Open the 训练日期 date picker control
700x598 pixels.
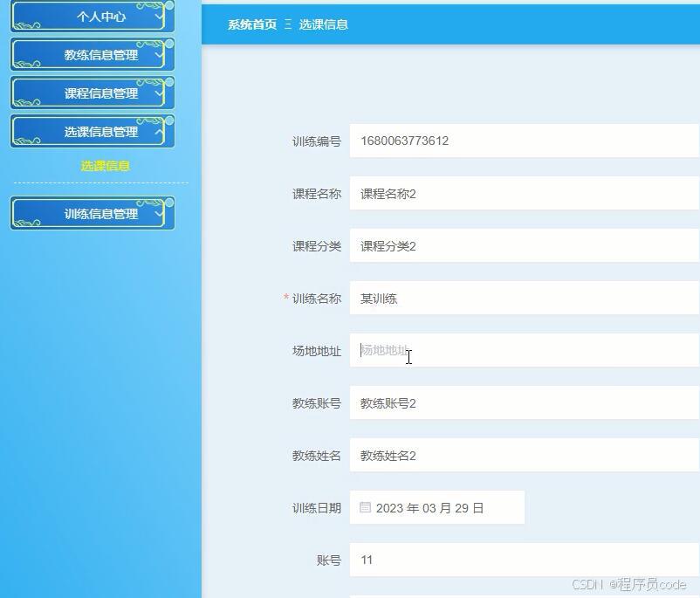click(x=436, y=507)
